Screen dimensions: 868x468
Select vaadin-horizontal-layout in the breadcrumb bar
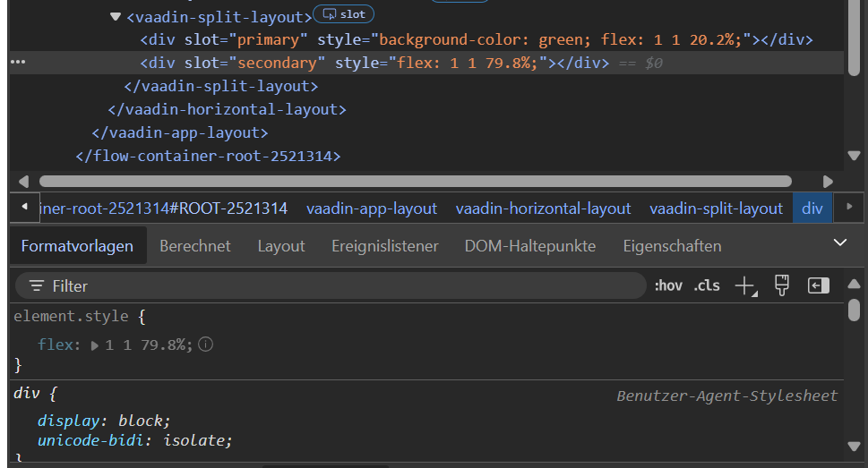pos(543,208)
